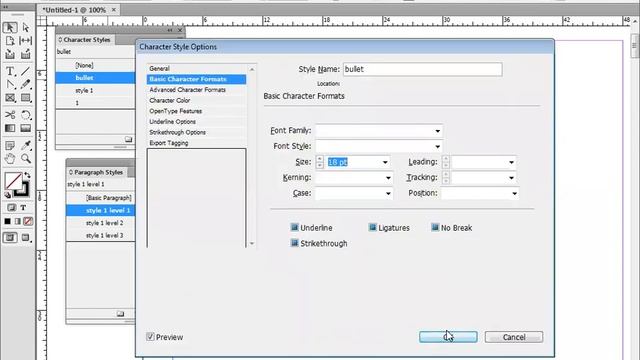Choose the Line tool
640x360 pixels.
(x=26, y=71)
